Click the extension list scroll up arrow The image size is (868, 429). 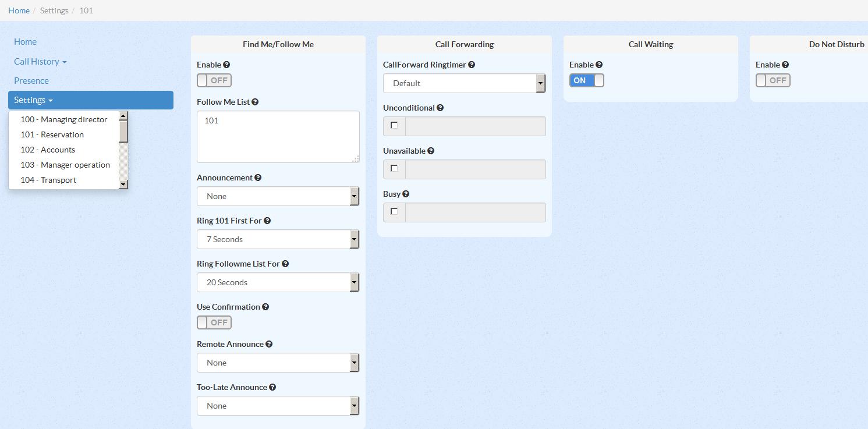click(x=123, y=116)
